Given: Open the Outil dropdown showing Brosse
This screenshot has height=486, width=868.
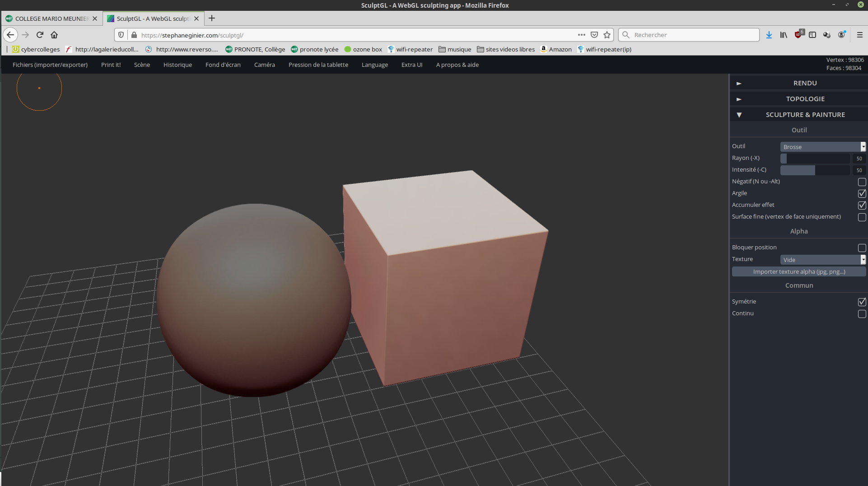Looking at the screenshot, I should 823,147.
